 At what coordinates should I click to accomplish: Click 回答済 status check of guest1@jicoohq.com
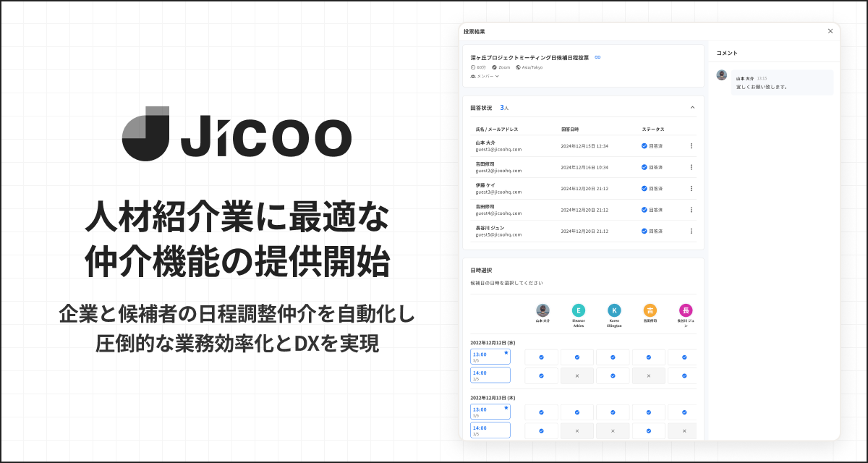click(644, 146)
